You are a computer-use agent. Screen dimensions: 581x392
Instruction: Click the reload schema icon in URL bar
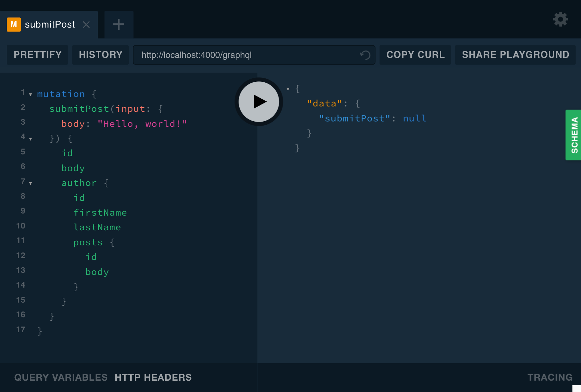tap(365, 55)
